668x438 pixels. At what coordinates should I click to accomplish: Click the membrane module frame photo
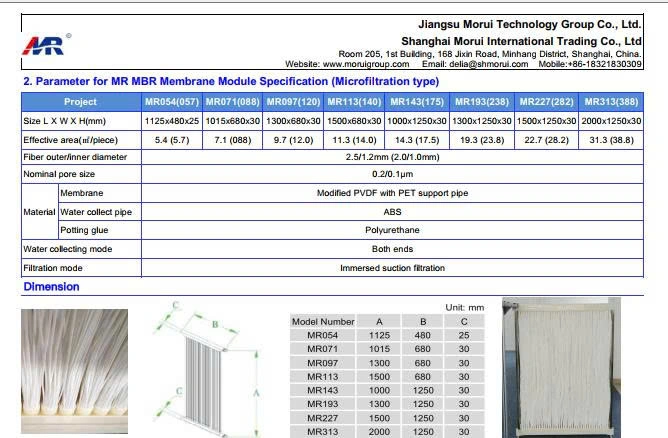[x=561, y=368]
